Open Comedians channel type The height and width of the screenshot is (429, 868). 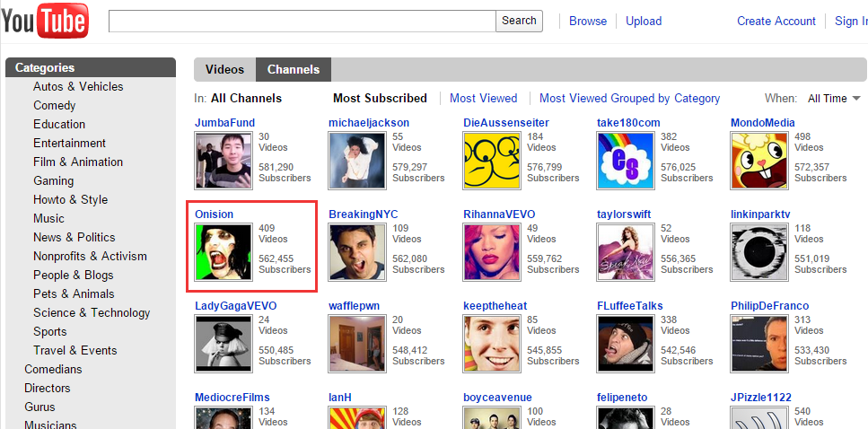pos(53,369)
